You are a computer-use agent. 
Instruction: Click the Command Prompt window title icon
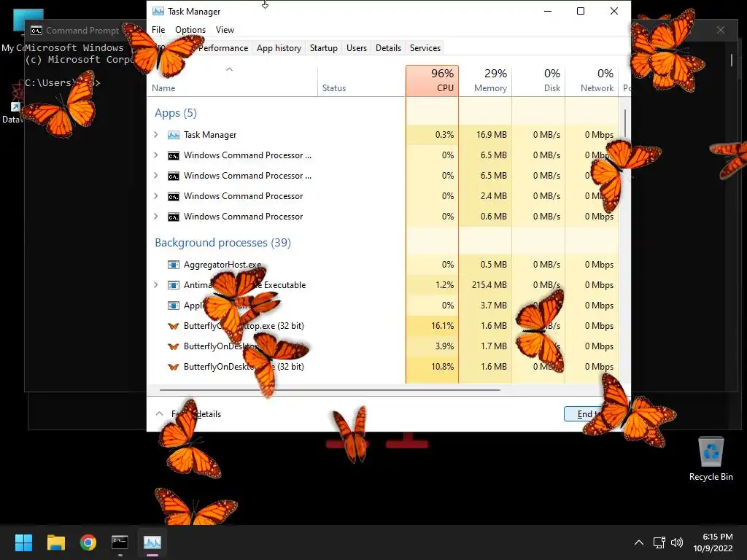click(36, 31)
